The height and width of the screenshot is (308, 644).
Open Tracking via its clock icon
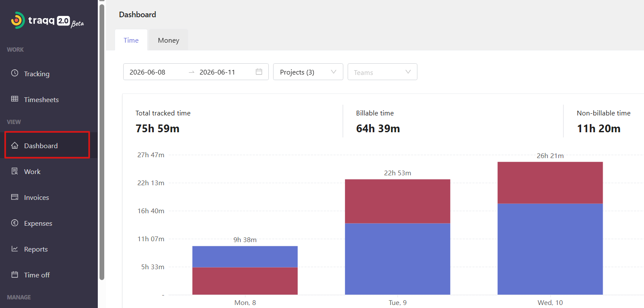click(15, 73)
